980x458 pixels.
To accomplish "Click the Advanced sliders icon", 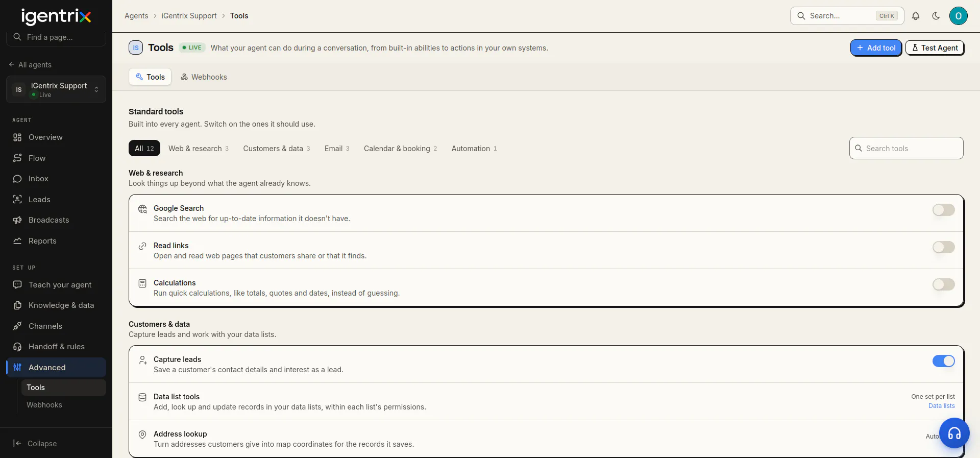I will pyautogui.click(x=17, y=368).
